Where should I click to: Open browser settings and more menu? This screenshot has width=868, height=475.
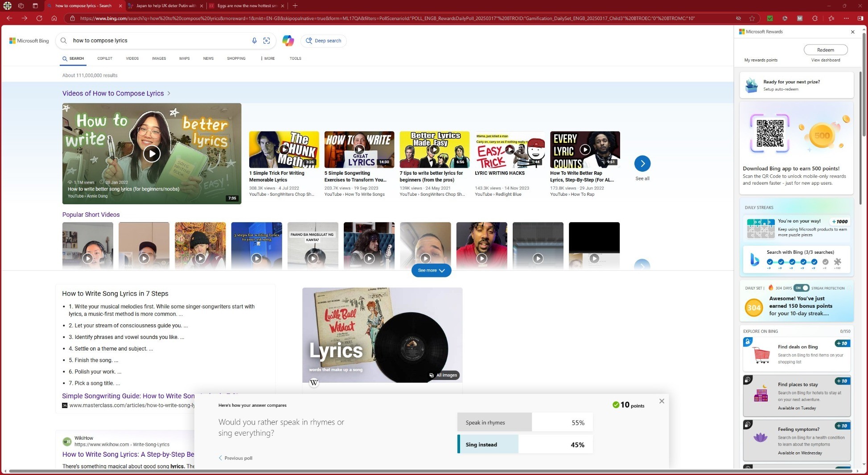pos(846,18)
